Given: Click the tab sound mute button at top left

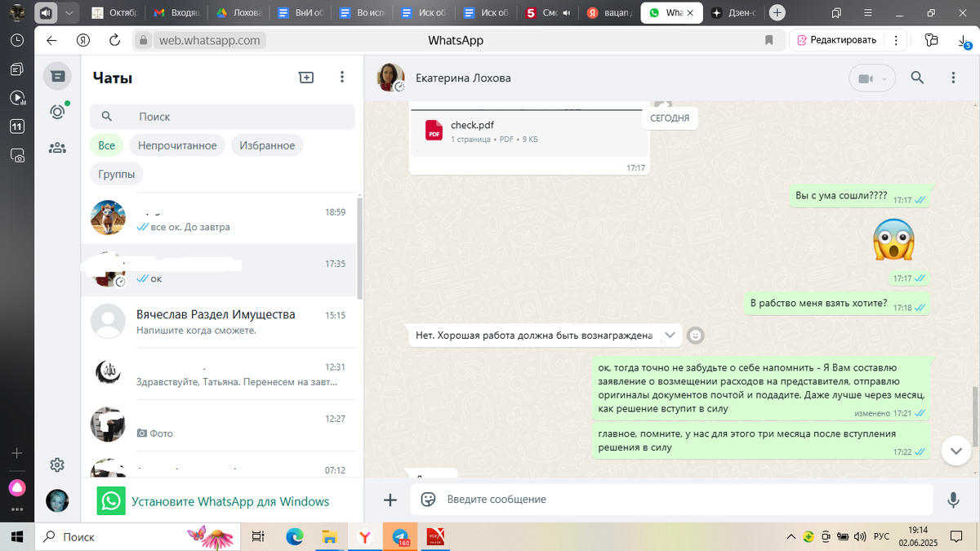Looking at the screenshot, I should (x=46, y=13).
